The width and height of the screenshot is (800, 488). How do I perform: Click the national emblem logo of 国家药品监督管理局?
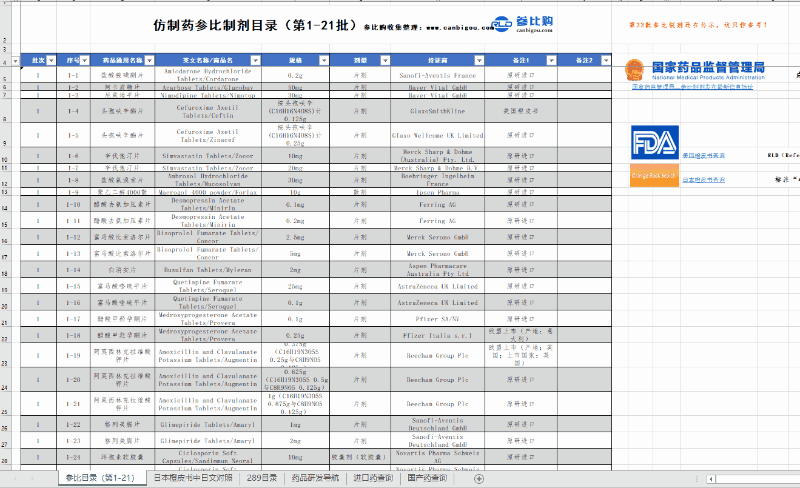click(x=635, y=70)
